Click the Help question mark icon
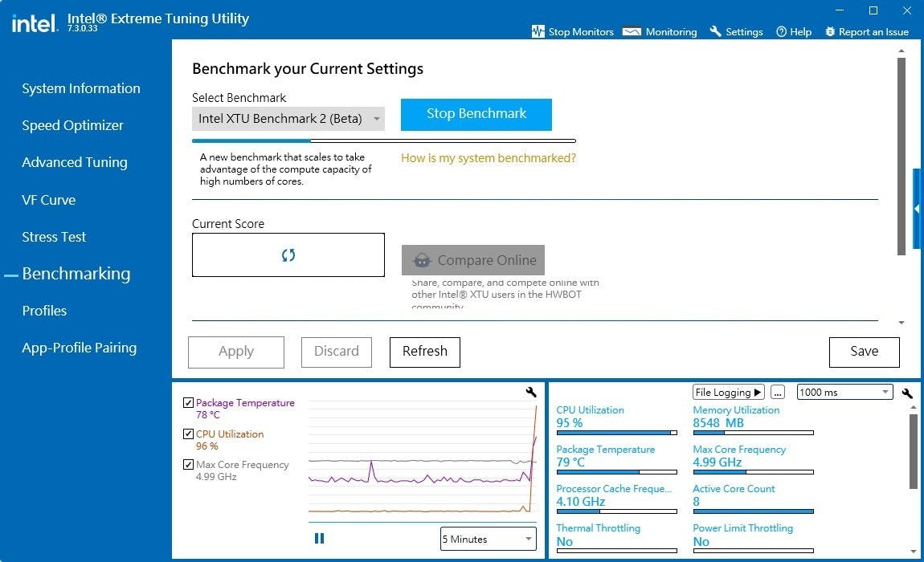 point(782,32)
